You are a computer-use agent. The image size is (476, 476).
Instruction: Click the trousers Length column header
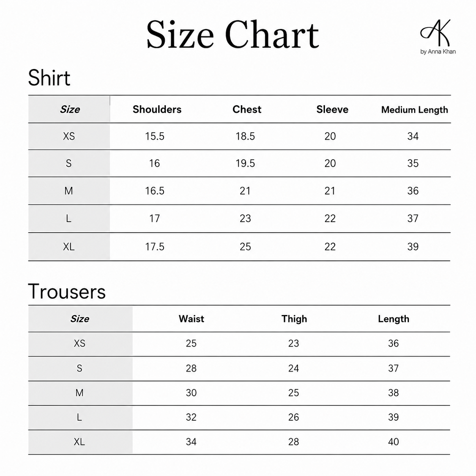(x=394, y=319)
